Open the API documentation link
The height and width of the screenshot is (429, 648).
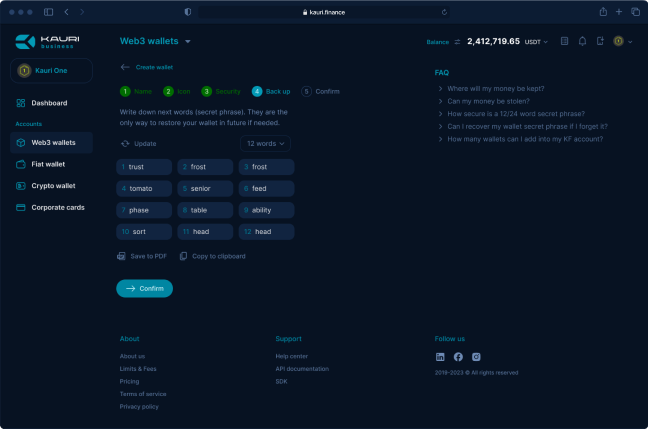[301, 368]
